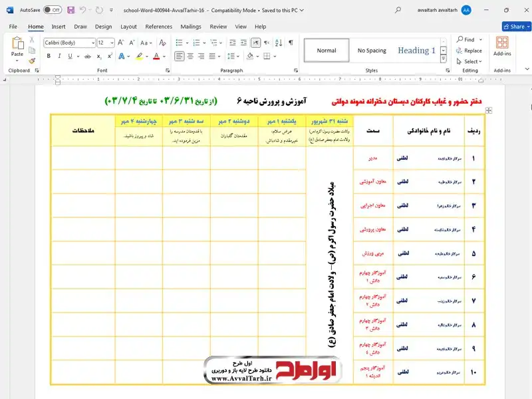Open the Search magnifier in the title bar
The width and height of the screenshot is (532, 399).
pos(398,10)
